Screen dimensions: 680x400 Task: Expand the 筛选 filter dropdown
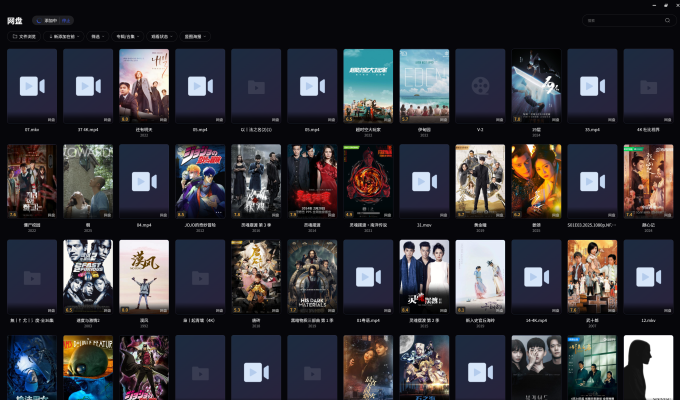click(x=97, y=36)
